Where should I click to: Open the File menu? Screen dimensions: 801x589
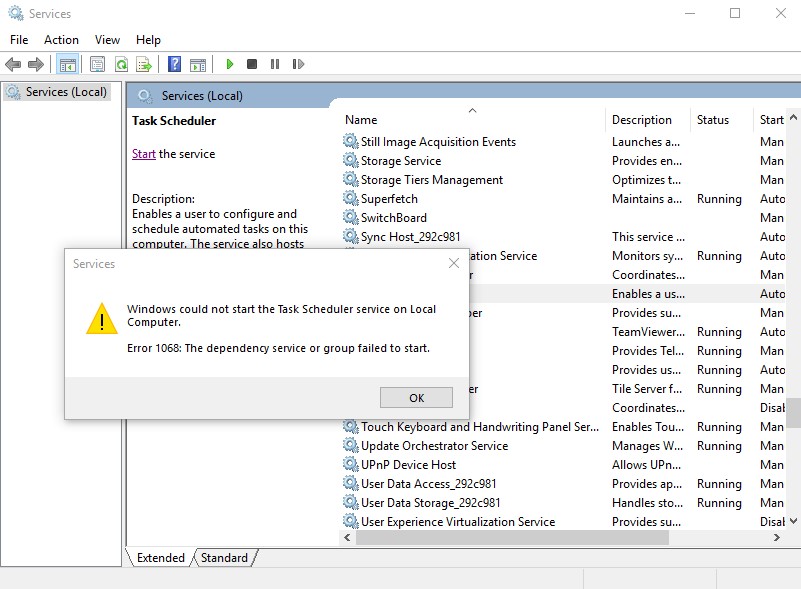click(x=19, y=40)
